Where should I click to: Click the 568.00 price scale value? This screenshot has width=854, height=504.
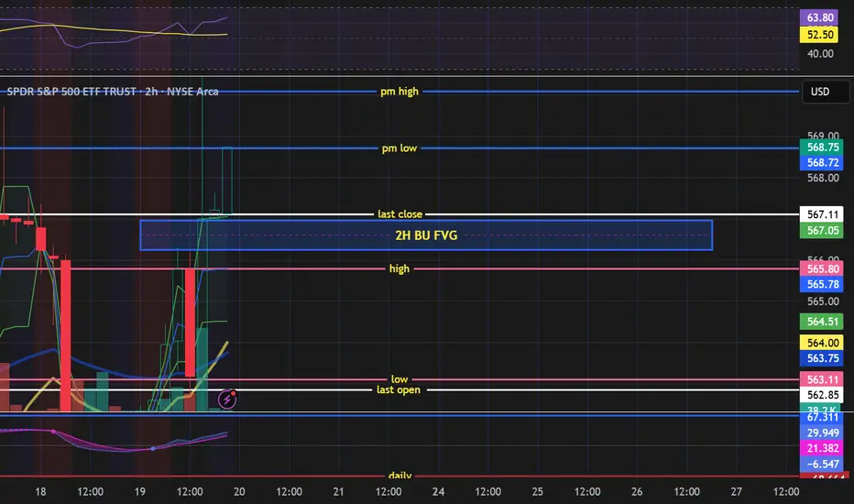tap(823, 178)
